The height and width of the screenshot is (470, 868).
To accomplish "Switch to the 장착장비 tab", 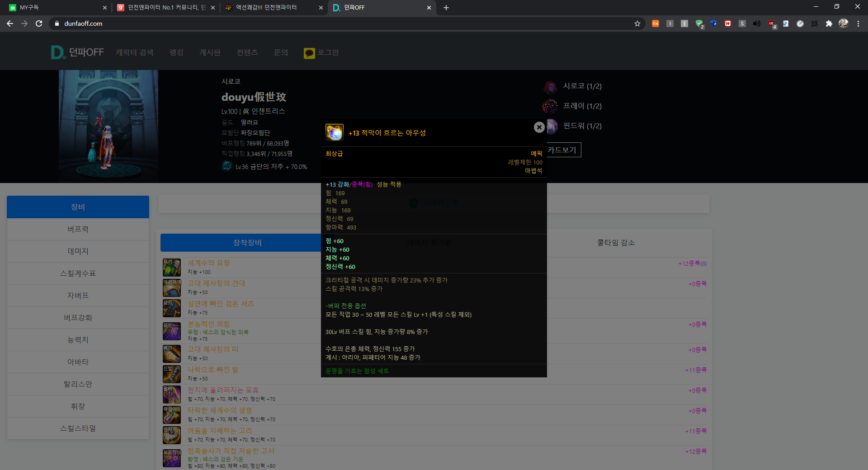I will pos(247,243).
